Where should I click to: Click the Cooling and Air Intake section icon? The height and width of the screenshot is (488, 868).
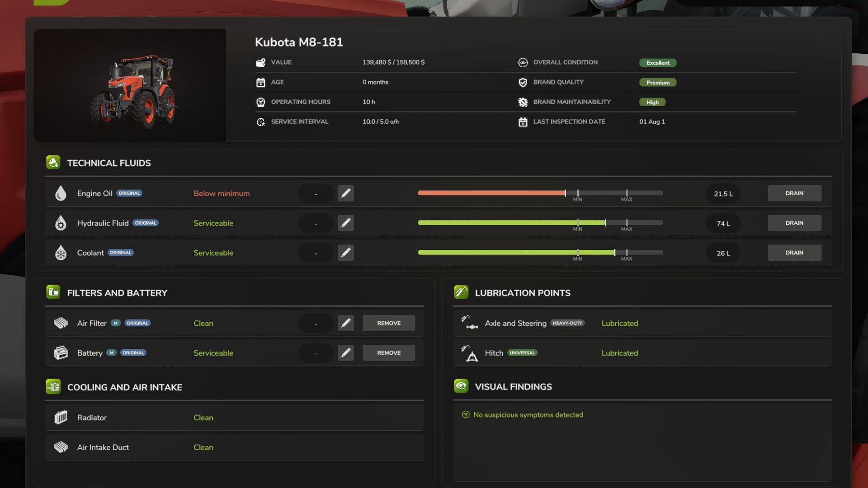(x=53, y=387)
